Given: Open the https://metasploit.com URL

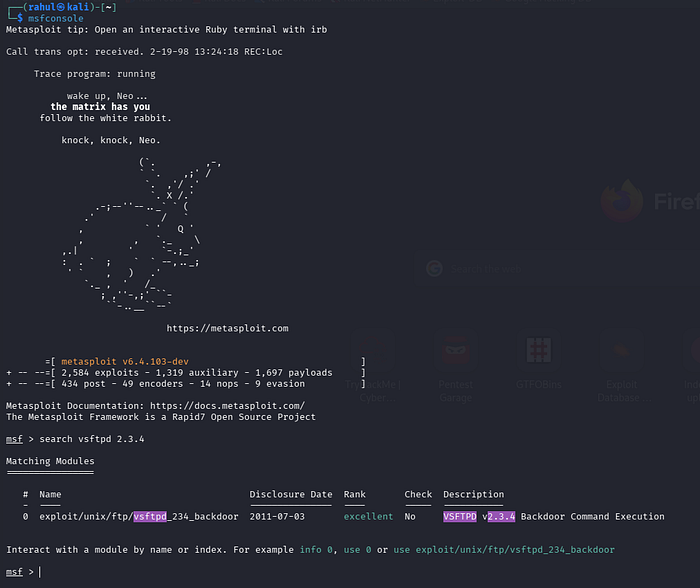Looking at the screenshot, I should 227,328.
